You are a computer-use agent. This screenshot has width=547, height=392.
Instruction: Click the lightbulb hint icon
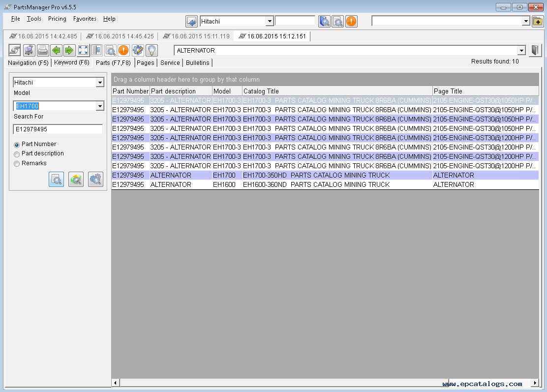pos(152,50)
